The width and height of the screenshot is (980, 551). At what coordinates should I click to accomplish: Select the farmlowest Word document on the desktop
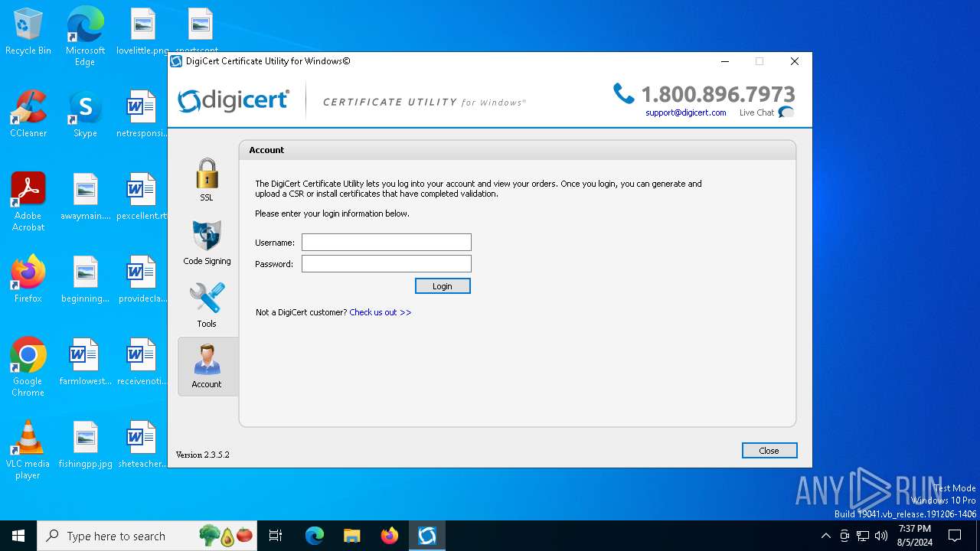(x=86, y=362)
